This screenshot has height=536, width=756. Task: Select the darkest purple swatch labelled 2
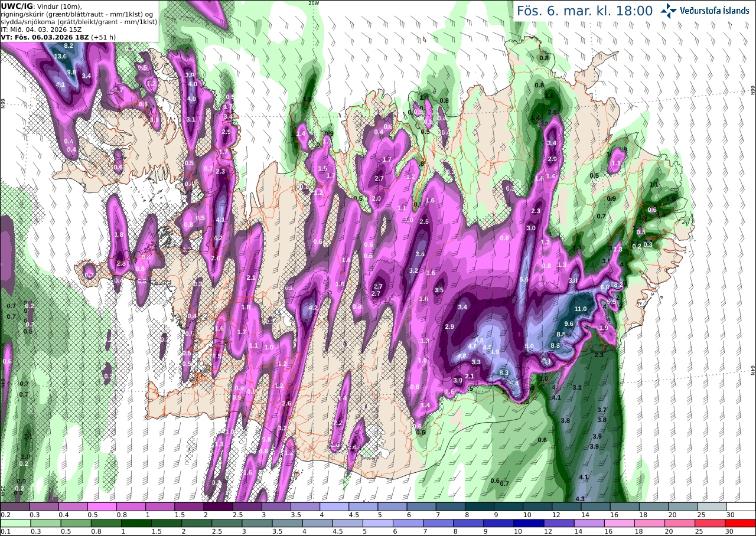[x=218, y=506]
